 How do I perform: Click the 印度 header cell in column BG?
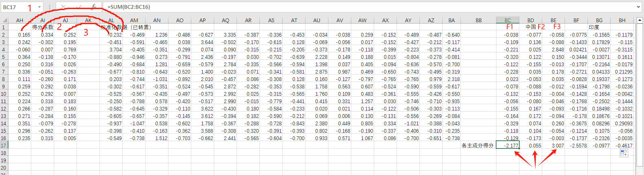pyautogui.click(x=599, y=27)
